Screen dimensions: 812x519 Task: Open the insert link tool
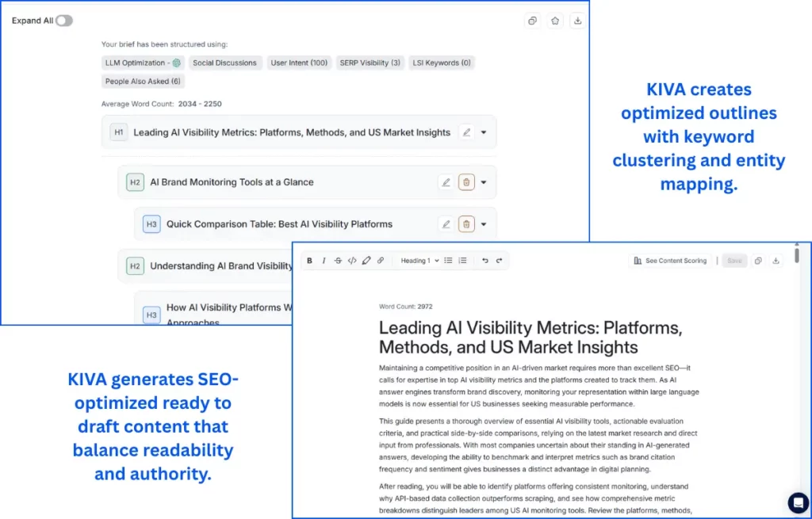381,260
